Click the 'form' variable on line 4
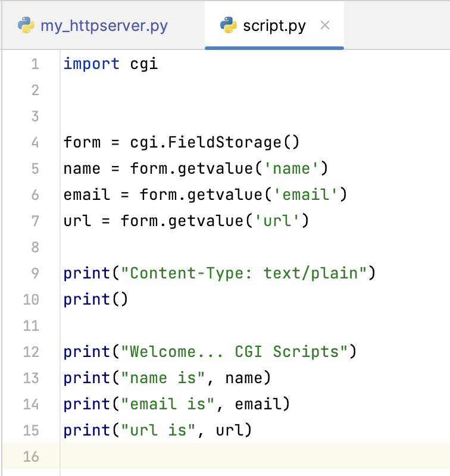 click(82, 142)
